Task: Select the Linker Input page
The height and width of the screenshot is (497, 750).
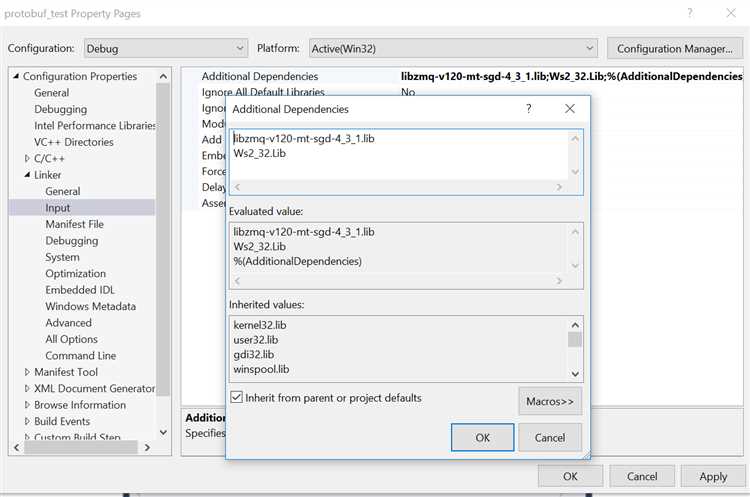Action: [57, 208]
